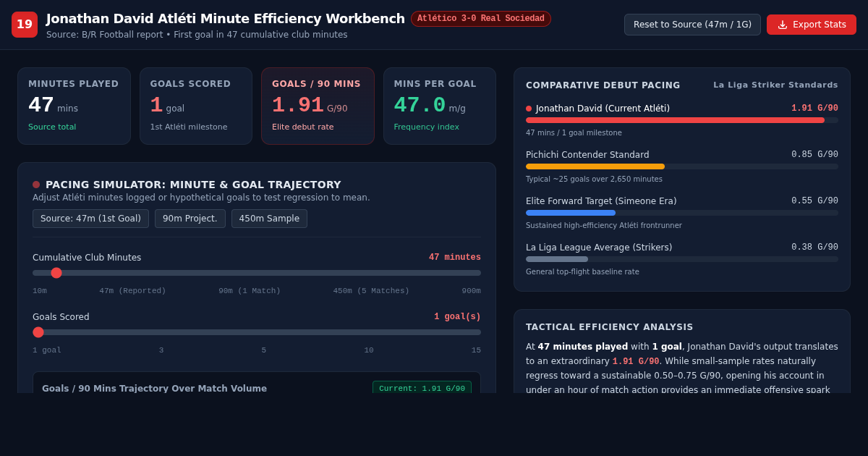Click the workbench page title
Image resolution: width=868 pixels, height=456 pixels.
(x=226, y=19)
